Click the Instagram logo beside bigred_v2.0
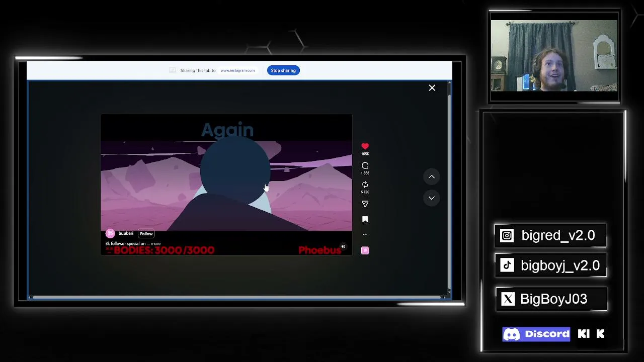 click(507, 236)
